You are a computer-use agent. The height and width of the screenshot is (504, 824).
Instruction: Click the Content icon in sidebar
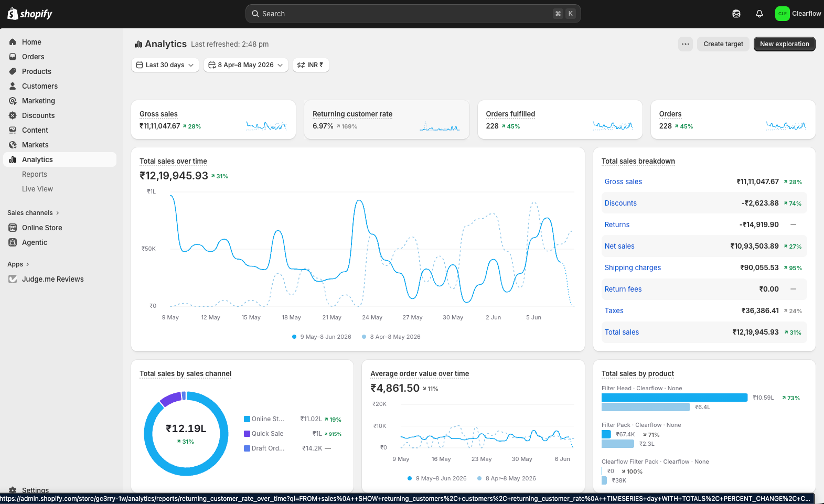(13, 130)
